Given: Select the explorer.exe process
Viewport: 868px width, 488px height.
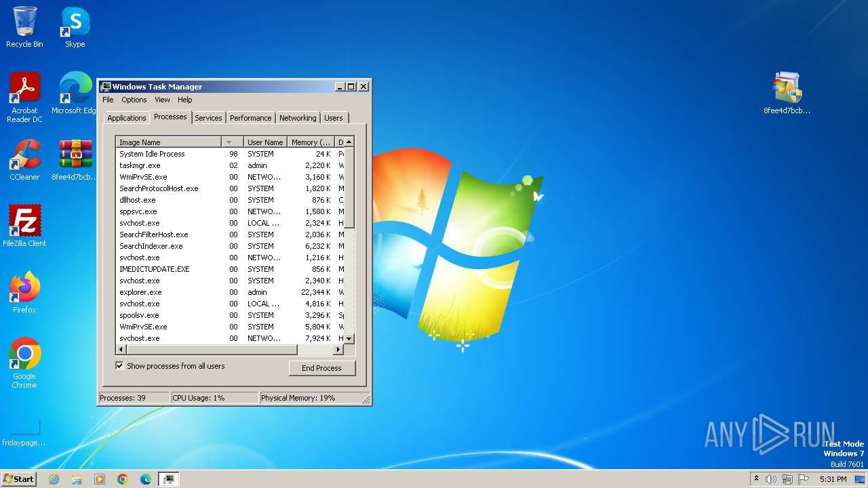Looking at the screenshot, I should coord(230,292).
